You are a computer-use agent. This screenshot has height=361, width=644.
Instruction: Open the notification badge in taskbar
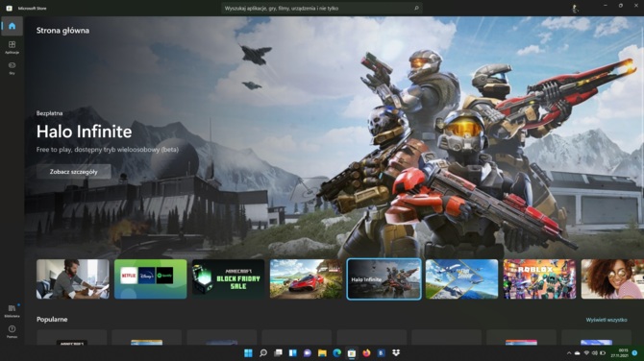click(635, 352)
